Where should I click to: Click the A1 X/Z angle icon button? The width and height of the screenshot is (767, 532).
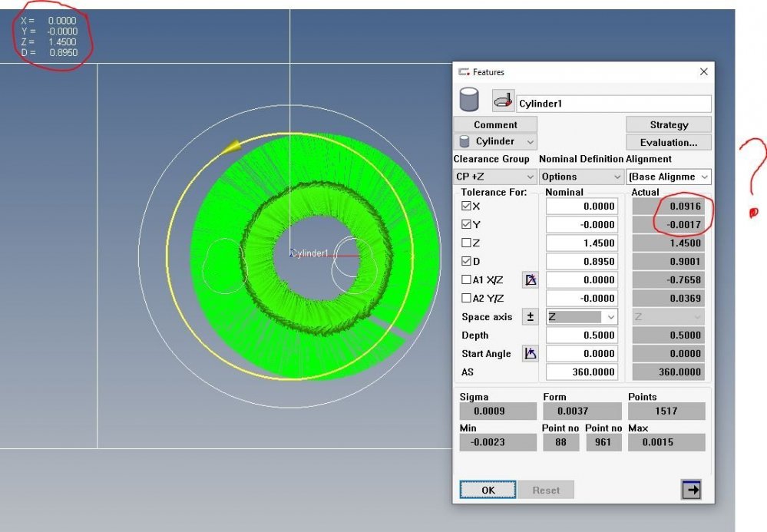pos(531,280)
